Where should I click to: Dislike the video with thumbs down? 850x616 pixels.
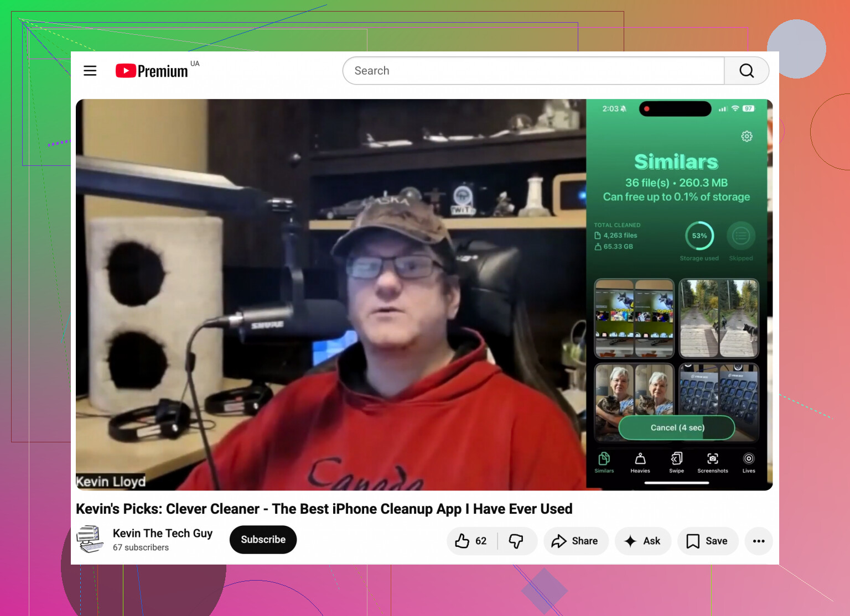(x=517, y=541)
